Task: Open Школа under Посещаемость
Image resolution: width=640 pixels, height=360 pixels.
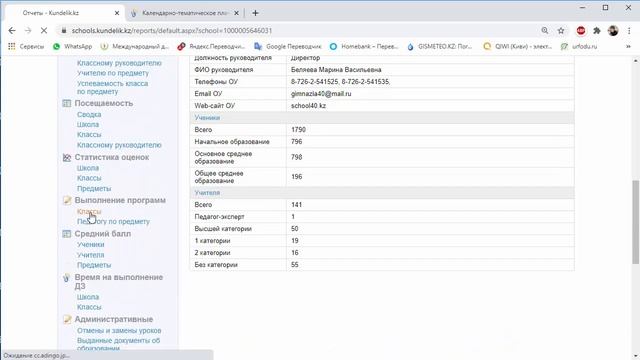Action: (88, 124)
